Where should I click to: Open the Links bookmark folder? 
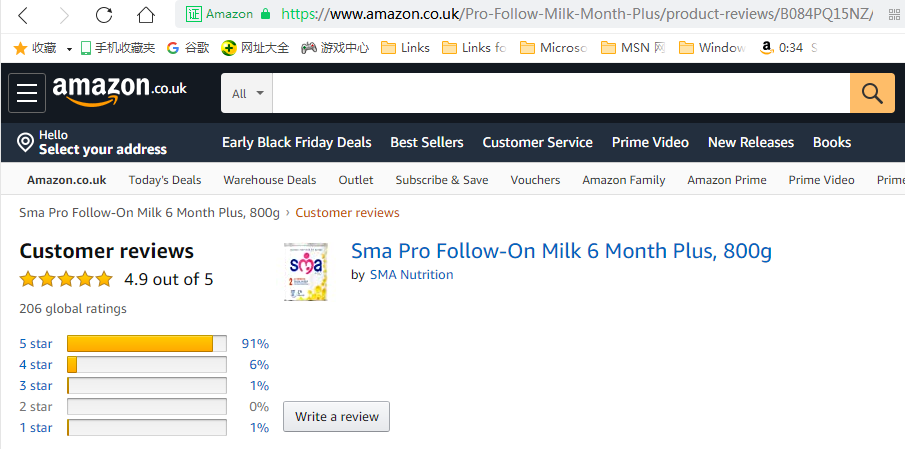tap(405, 48)
